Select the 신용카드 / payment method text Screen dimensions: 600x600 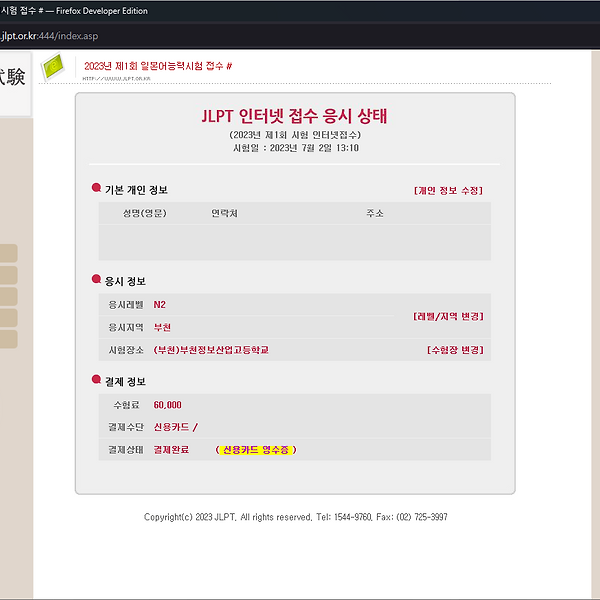[176, 427]
